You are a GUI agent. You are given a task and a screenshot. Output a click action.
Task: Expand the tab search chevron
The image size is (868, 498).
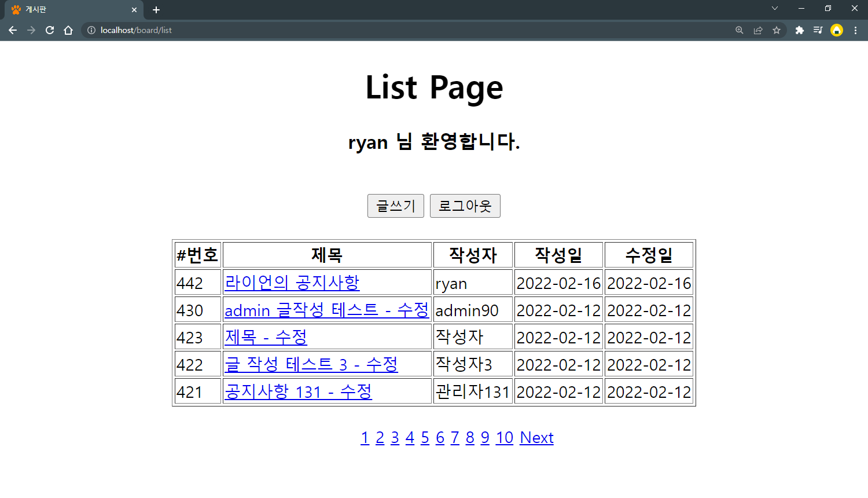[775, 8]
